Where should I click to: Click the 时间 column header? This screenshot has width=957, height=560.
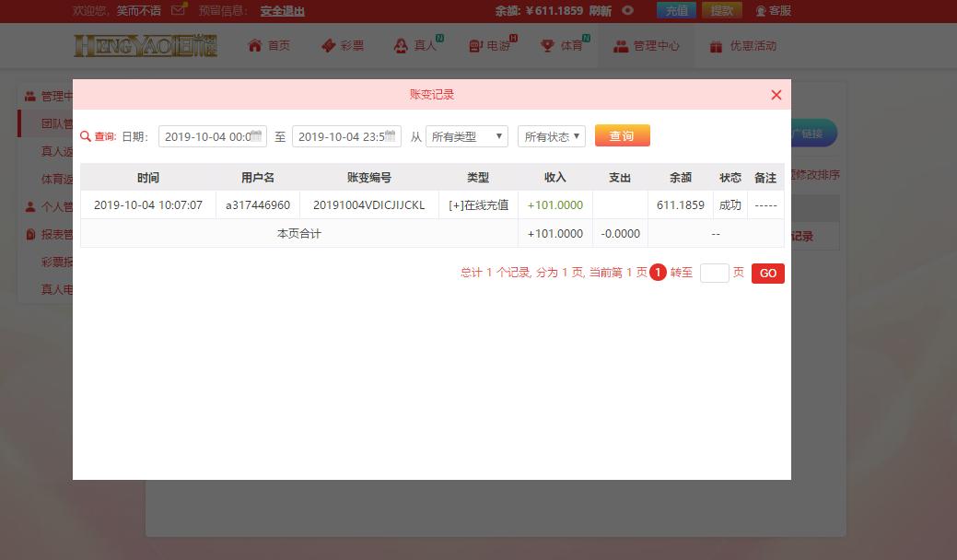[148, 178]
